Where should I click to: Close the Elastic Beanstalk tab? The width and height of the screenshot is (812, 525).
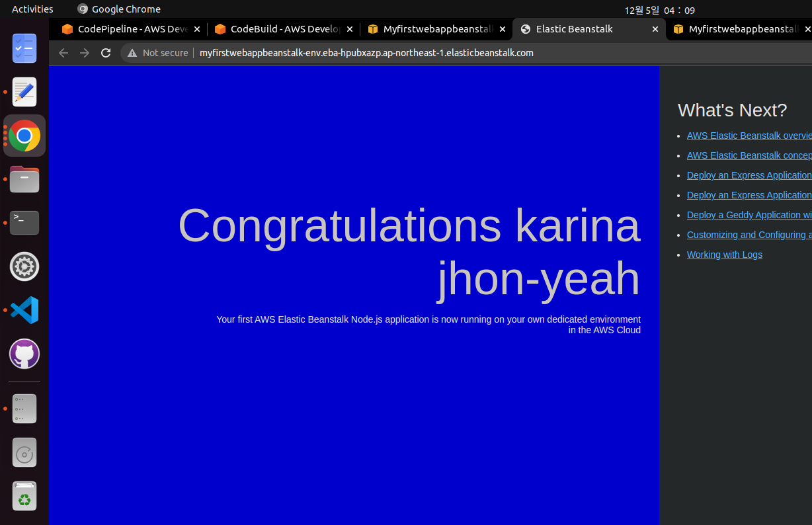coord(655,29)
